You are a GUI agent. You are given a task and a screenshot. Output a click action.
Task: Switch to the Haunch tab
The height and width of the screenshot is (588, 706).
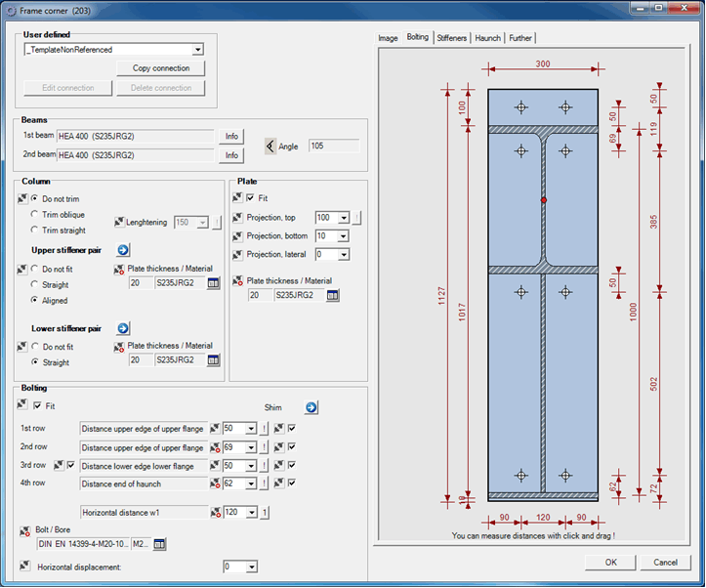pos(487,38)
